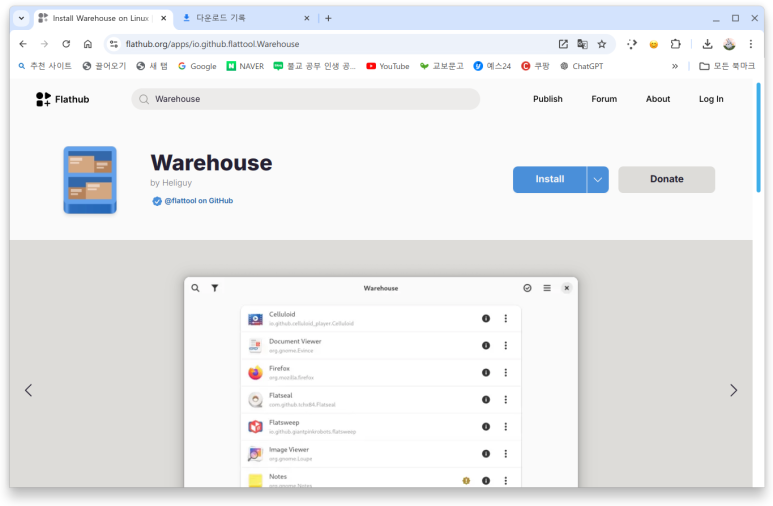Open the 예스24 bookmark

pos(492,66)
